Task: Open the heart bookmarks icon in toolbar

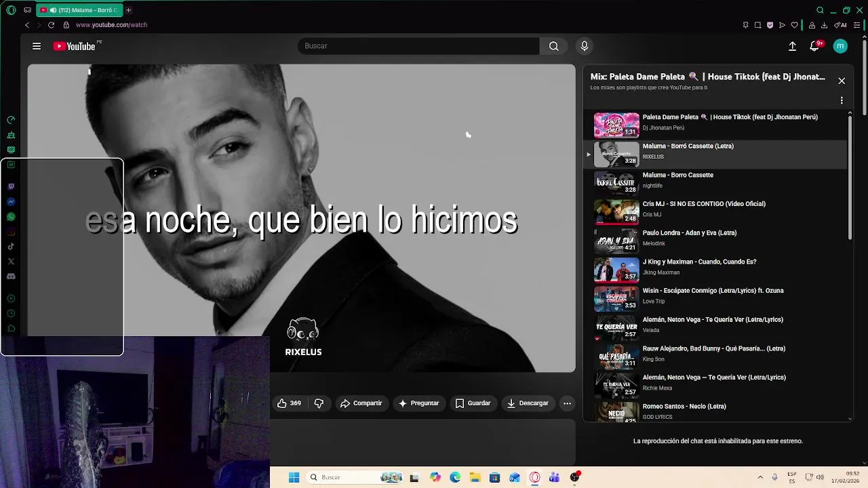Action: point(794,25)
